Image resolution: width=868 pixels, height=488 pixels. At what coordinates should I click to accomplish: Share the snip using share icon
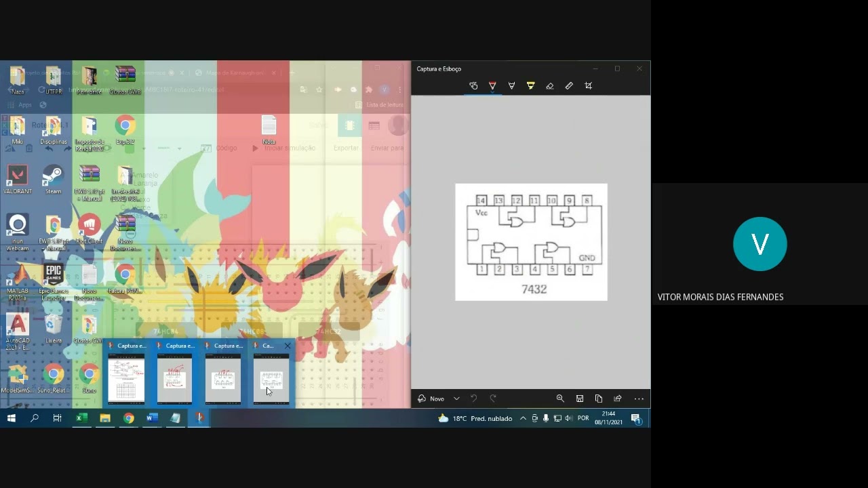point(618,399)
